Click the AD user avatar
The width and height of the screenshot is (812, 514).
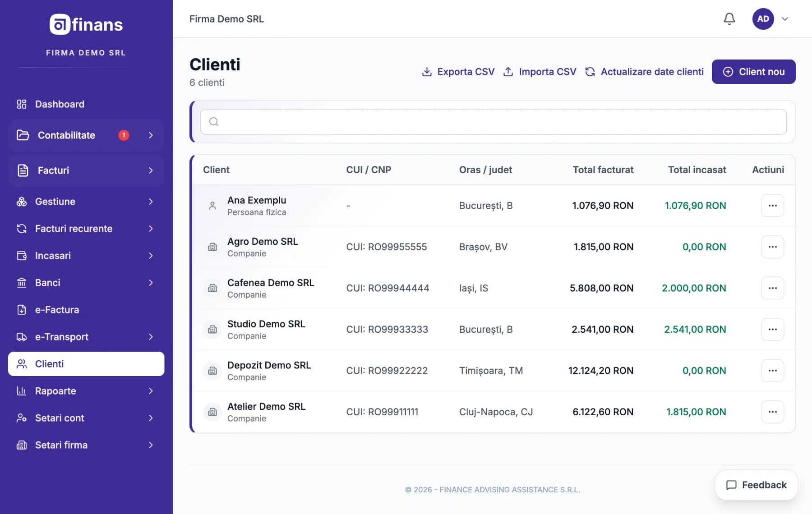[x=763, y=19]
